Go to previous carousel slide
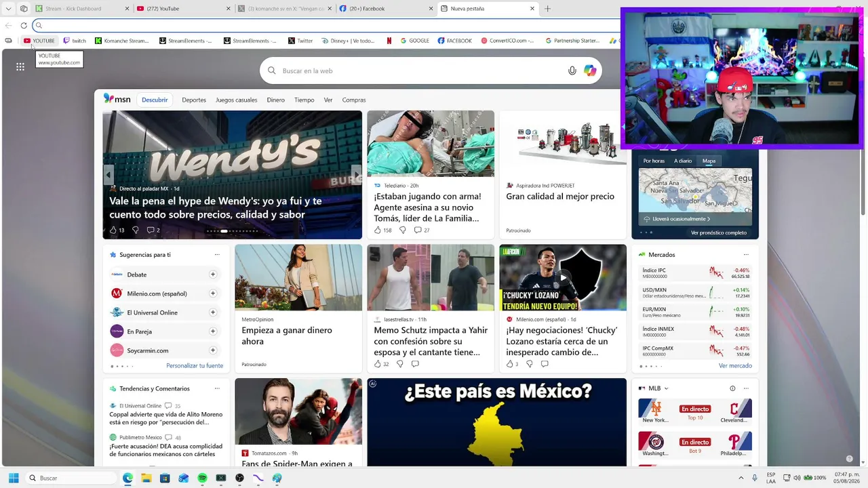868x488 pixels. tap(108, 175)
